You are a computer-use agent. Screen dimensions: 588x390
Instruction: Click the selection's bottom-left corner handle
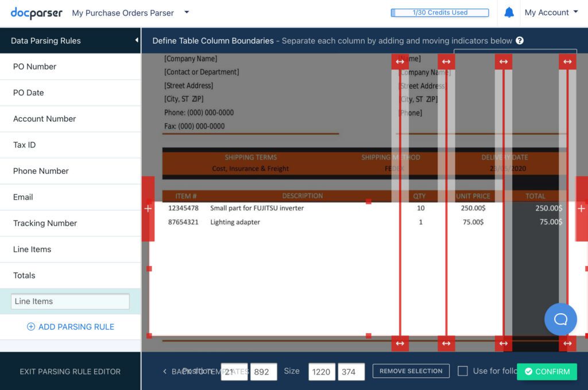click(149, 336)
